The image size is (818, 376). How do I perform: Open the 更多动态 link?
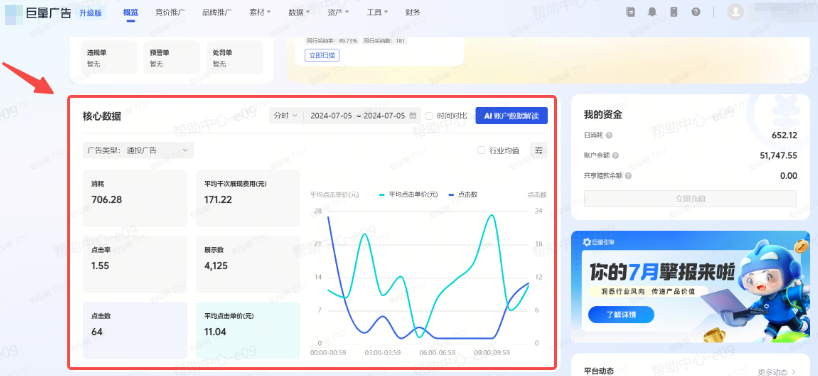tap(776, 372)
